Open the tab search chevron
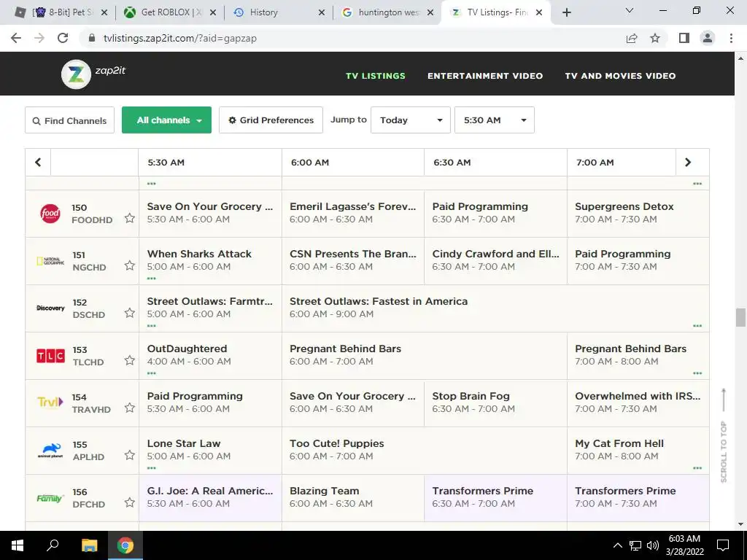This screenshot has width=747, height=560. point(630,10)
